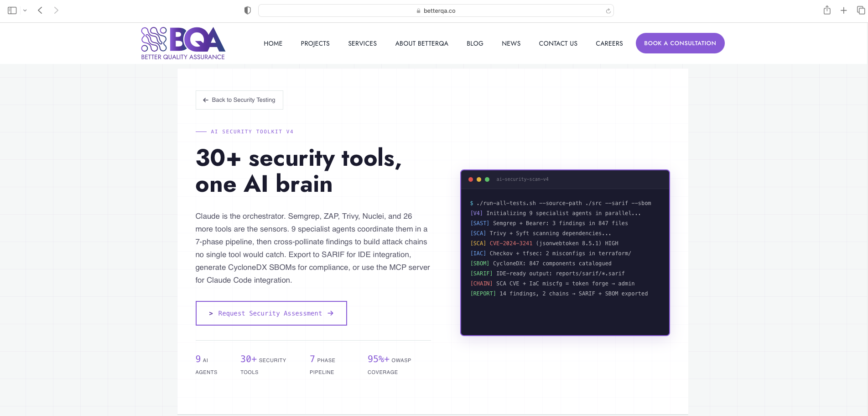Click the [CHAIN] SCA CVE terminal line

[552, 284]
